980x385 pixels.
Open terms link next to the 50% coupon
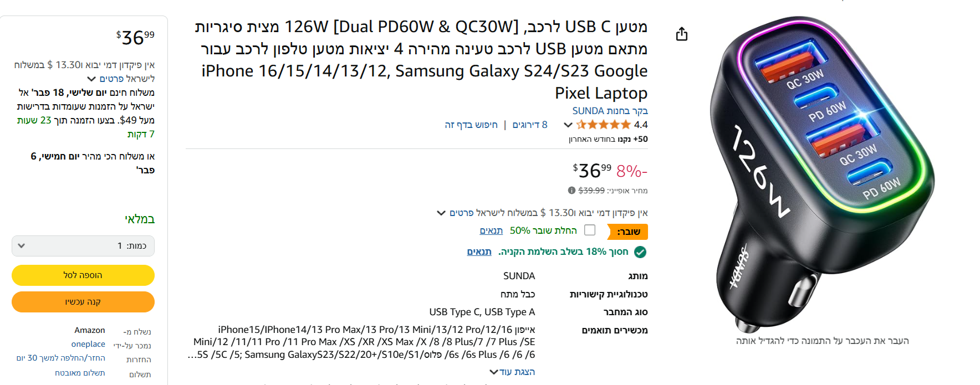[491, 230]
